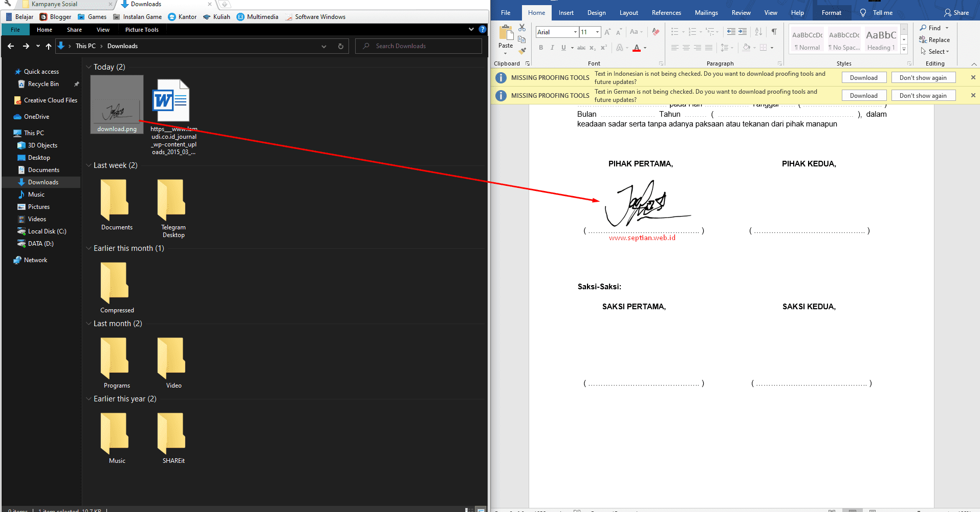
Task: Toggle Bold formatting
Action: coord(541,48)
